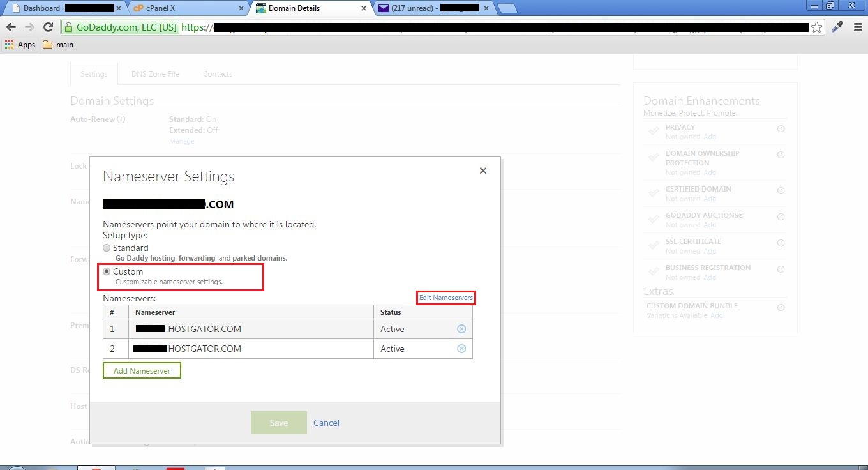
Task: Click the Add link under GODADDY AUCTIONS
Action: click(710, 225)
